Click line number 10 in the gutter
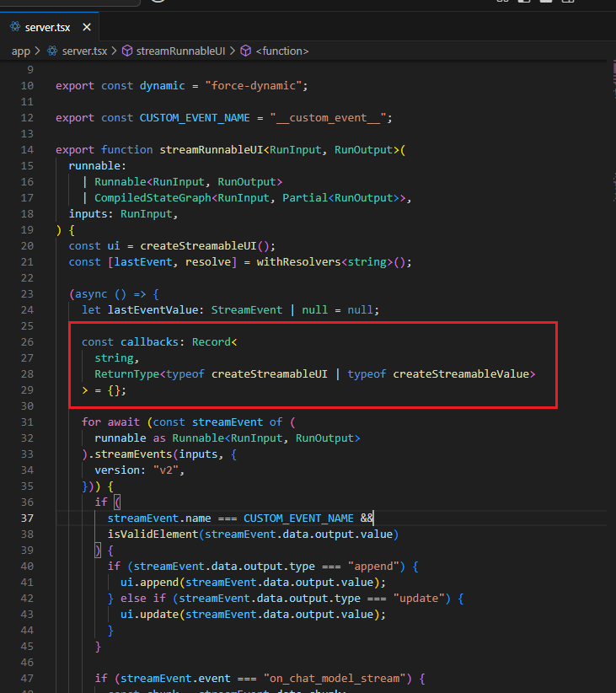The image size is (616, 693). [x=27, y=86]
